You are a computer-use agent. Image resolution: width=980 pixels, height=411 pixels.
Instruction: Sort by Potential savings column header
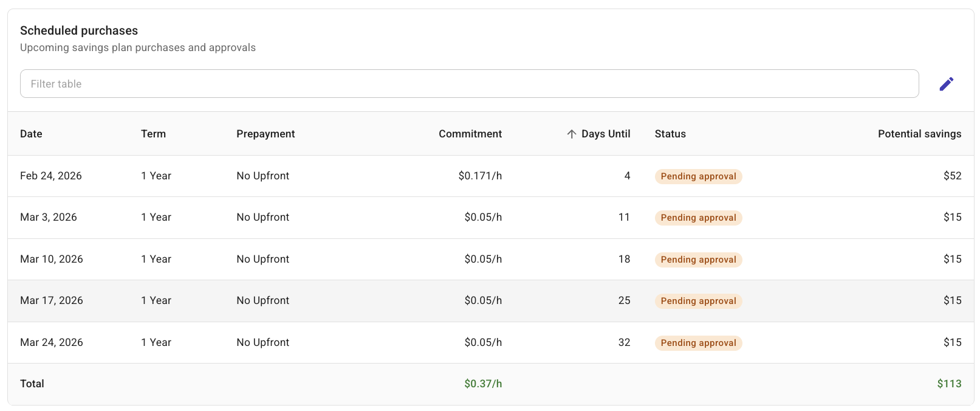(919, 134)
